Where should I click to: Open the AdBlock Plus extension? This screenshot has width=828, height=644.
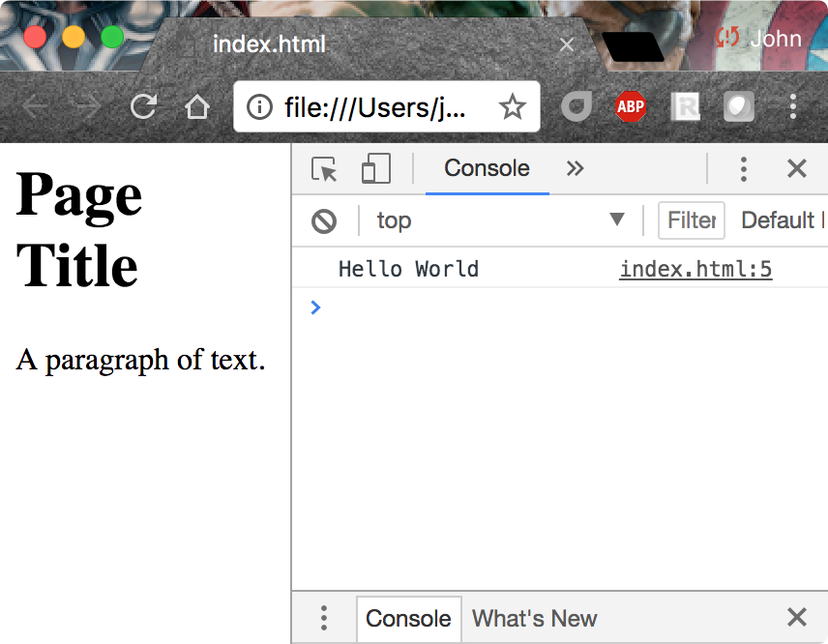click(x=631, y=106)
